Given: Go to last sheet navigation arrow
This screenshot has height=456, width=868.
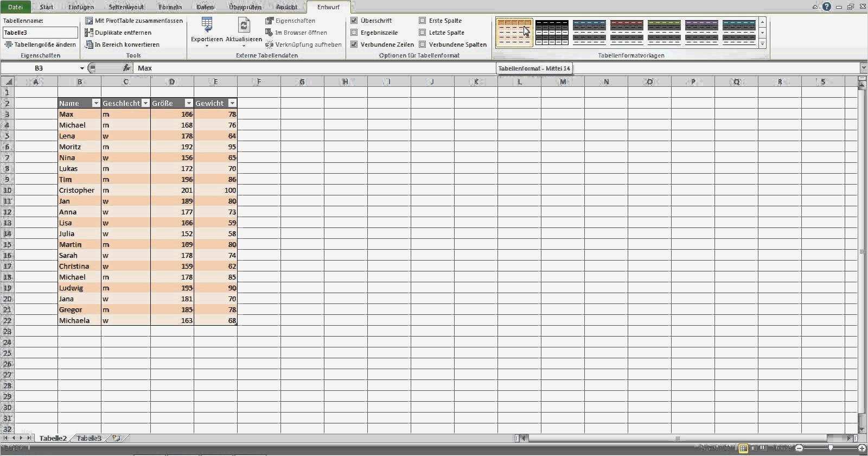Looking at the screenshot, I should click(x=29, y=438).
